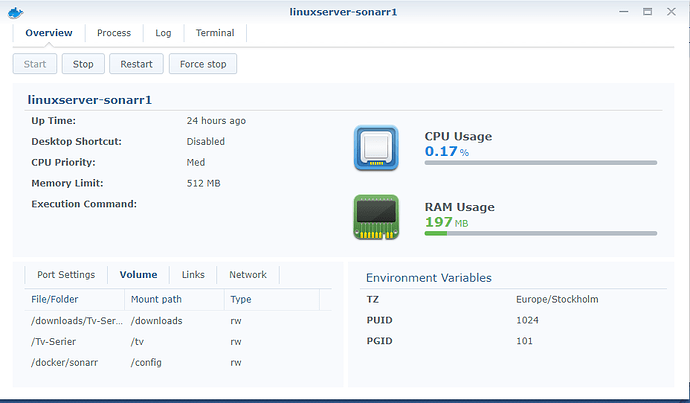This screenshot has height=403, width=690.
Task: Select the Volume tab
Action: pos(139,275)
